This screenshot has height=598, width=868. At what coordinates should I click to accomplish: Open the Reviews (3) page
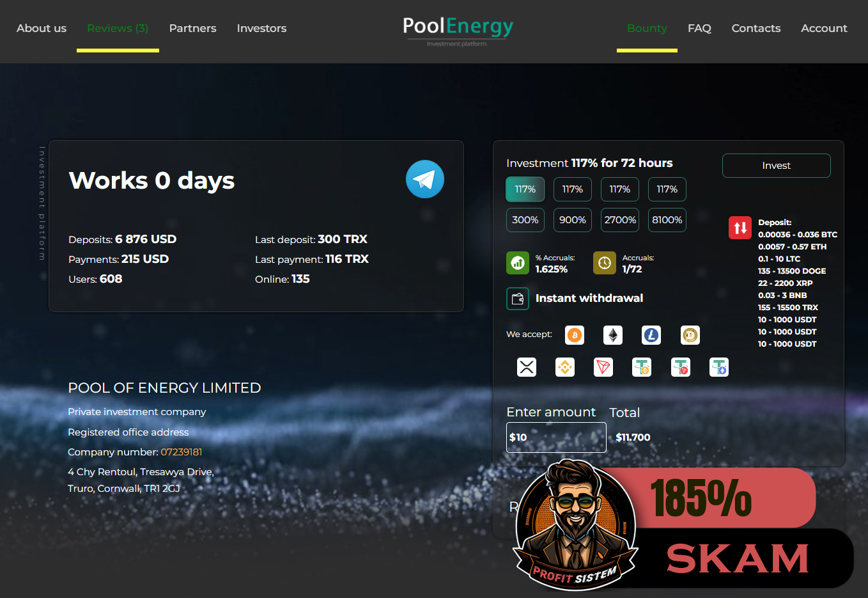pyautogui.click(x=118, y=28)
